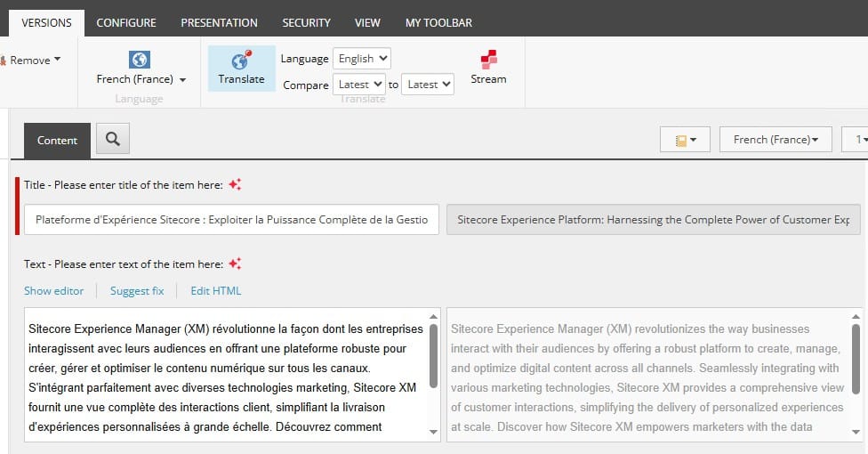Click the French text area scrollbar
The height and width of the screenshot is (454, 868).
click(x=433, y=356)
